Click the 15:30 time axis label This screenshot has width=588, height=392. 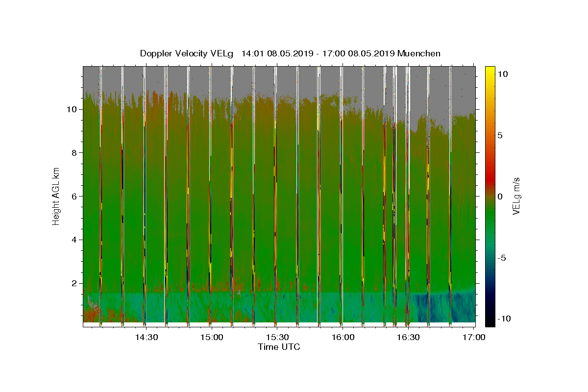(x=277, y=338)
